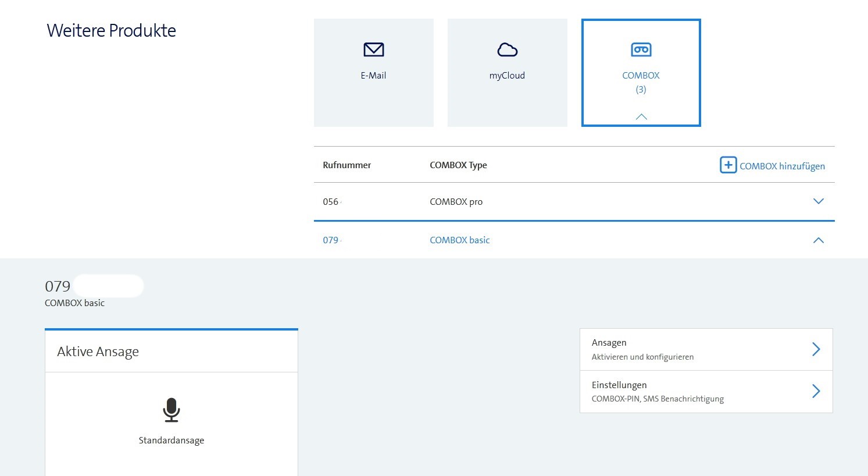Click the COMBOX voicemail tape icon

pyautogui.click(x=641, y=50)
